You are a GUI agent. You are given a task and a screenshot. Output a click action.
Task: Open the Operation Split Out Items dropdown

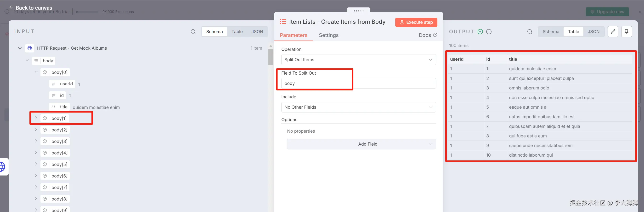coord(358,59)
